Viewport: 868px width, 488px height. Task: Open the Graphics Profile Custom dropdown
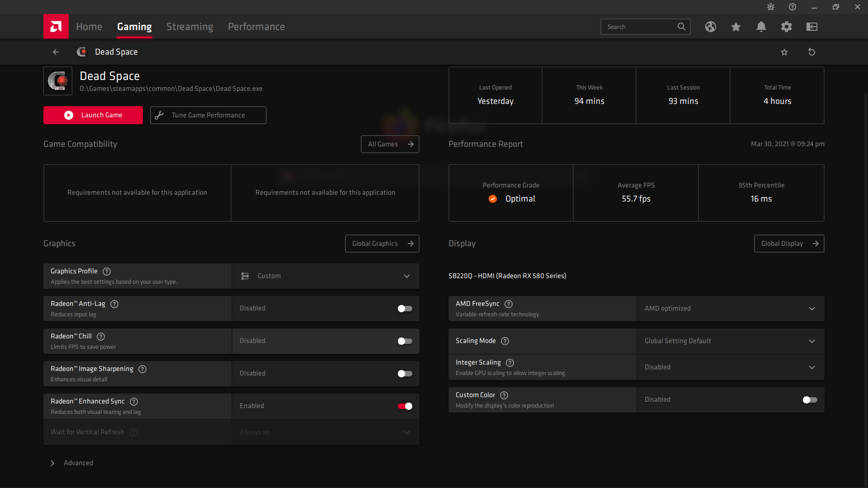[325, 276]
